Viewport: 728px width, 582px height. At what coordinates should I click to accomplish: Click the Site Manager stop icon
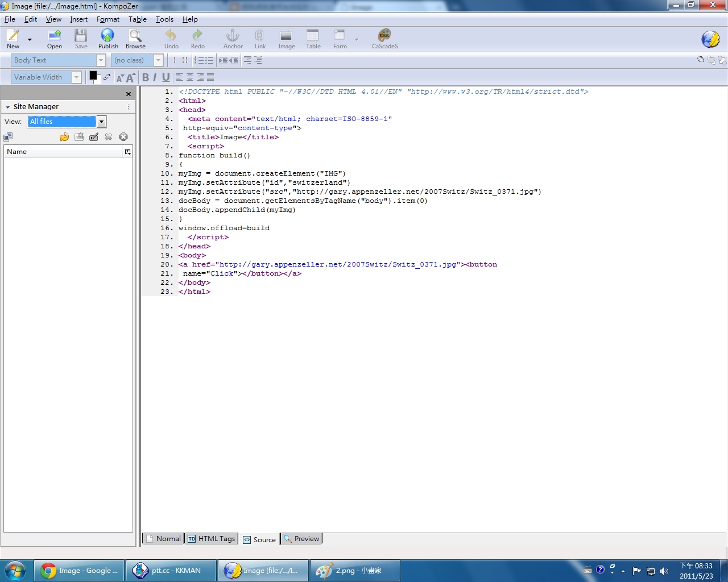click(x=123, y=137)
